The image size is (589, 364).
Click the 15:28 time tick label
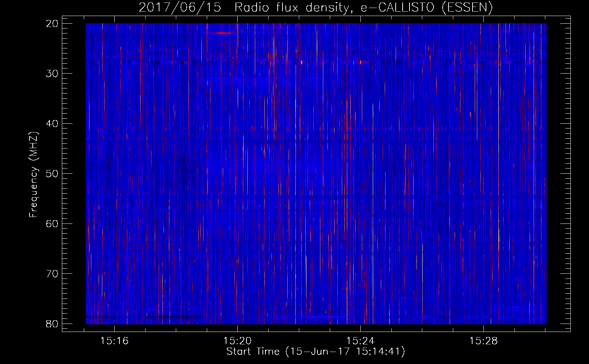click(x=483, y=341)
